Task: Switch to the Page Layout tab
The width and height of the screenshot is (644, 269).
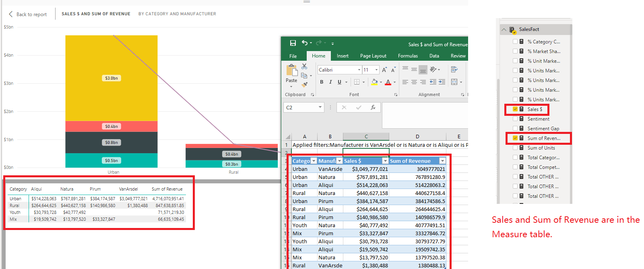Action: pyautogui.click(x=373, y=56)
